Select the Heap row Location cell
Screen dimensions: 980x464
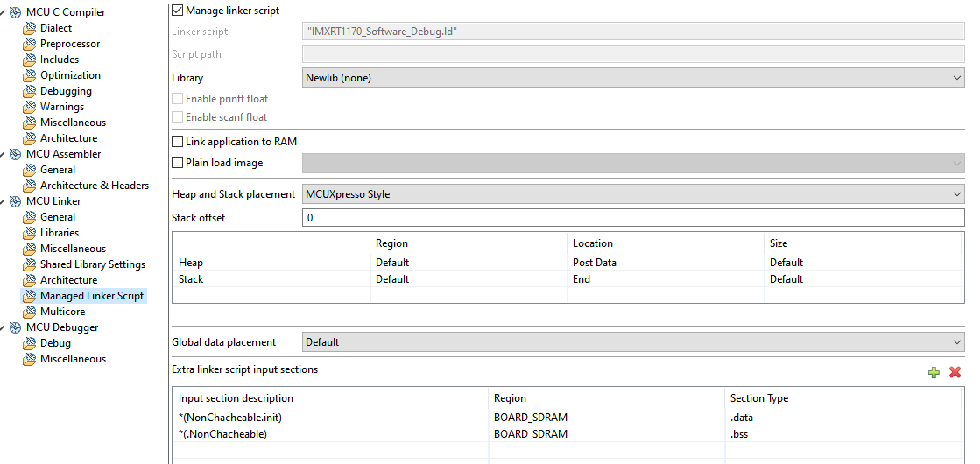[595, 263]
